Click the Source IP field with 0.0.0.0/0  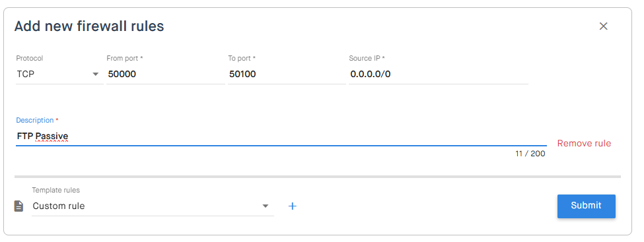tap(438, 75)
